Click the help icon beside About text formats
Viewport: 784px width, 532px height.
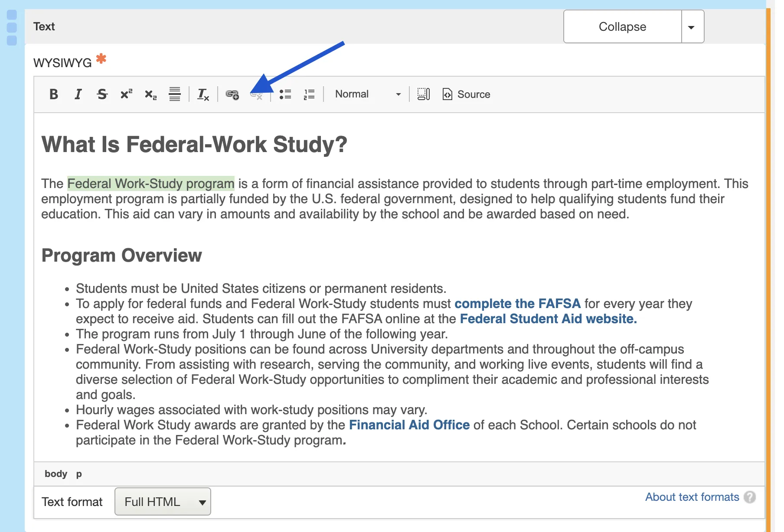750,497
